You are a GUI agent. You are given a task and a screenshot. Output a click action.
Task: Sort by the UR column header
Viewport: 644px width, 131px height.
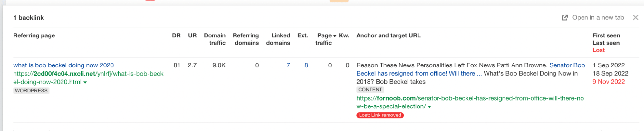192,35
